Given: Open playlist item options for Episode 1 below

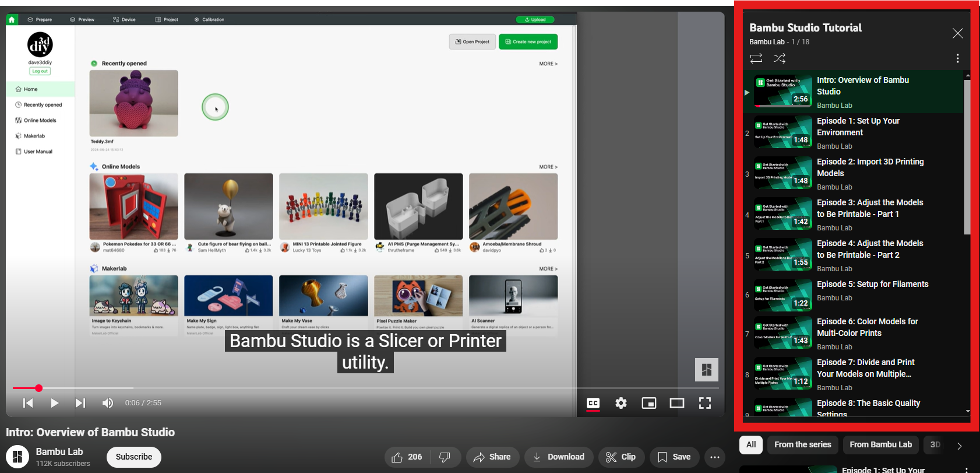Looking at the screenshot, I should pos(967,470).
